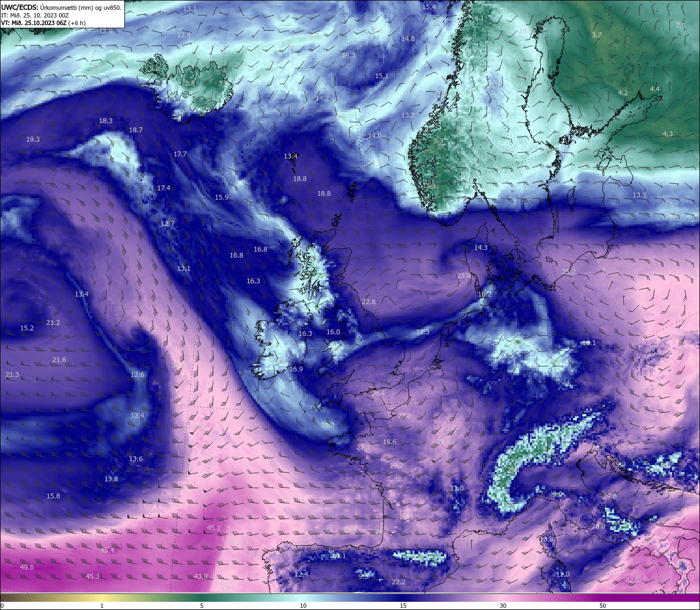700x610 pixels.
Task: Click the map value 16.0
Action: click(333, 332)
